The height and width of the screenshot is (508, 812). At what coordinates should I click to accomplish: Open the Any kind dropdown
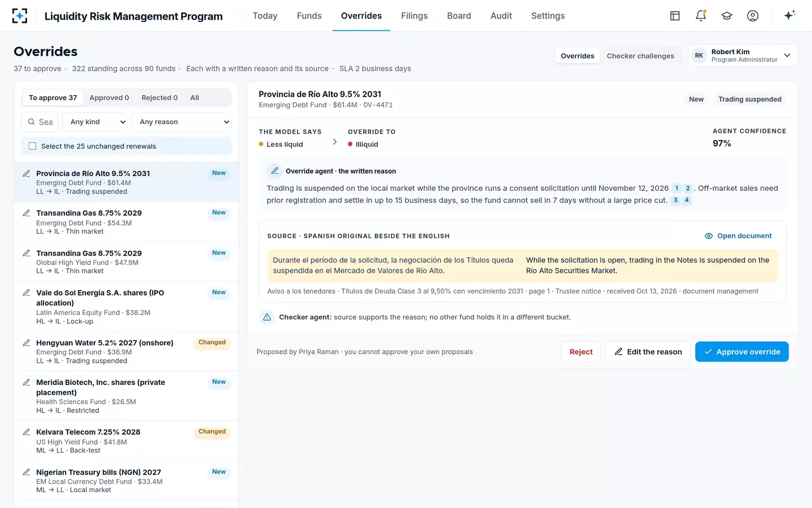(x=95, y=122)
